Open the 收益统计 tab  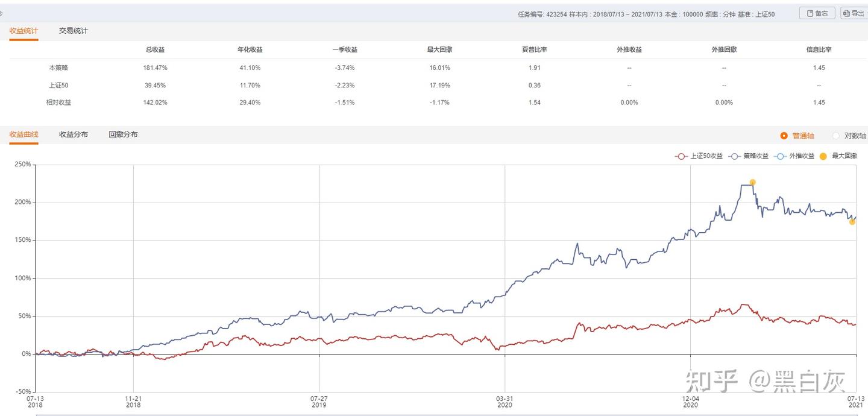click(24, 31)
